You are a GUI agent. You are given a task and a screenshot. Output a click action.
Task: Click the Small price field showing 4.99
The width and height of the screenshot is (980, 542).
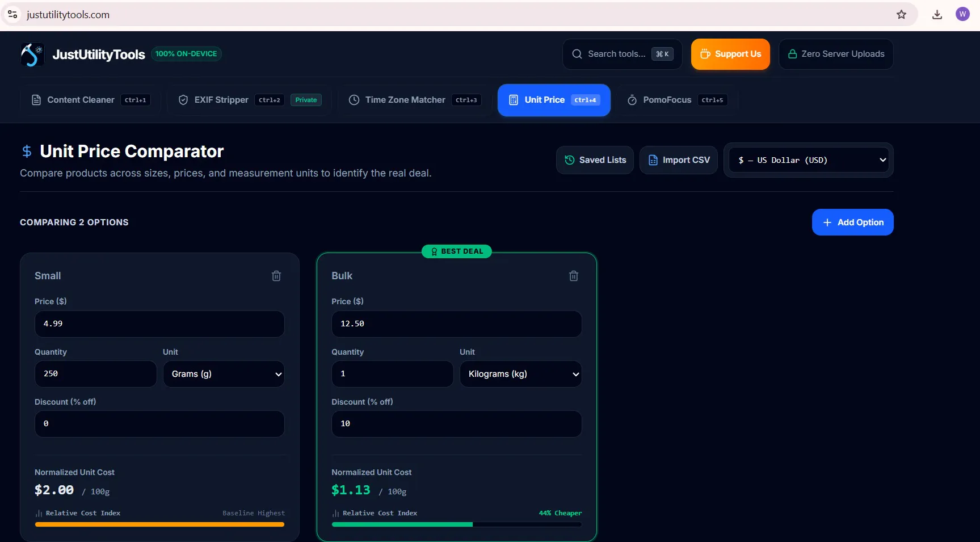[159, 324]
